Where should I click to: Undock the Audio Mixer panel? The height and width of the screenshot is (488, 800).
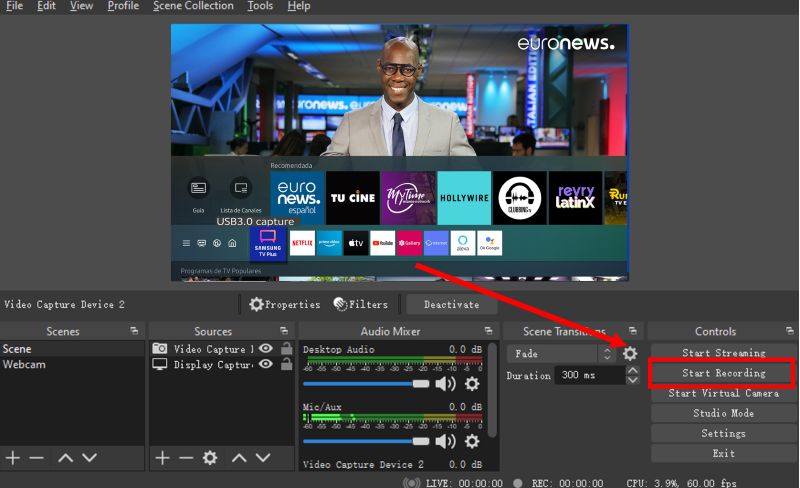[488, 331]
